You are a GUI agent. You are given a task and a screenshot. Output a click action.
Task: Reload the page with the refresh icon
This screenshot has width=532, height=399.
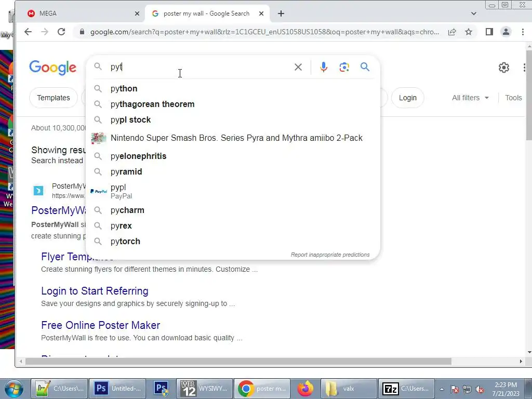tap(61, 32)
